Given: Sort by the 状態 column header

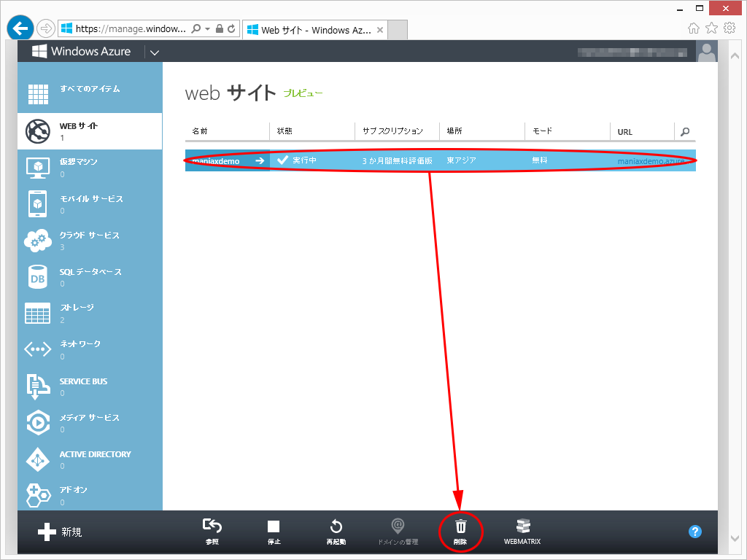Looking at the screenshot, I should tap(285, 131).
